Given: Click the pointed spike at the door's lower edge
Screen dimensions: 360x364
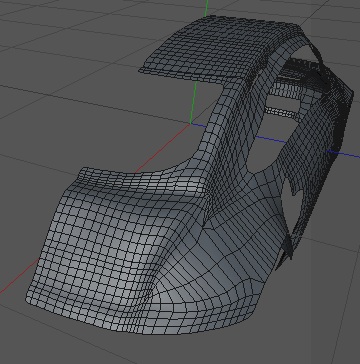Looking at the screenshot, I should pyautogui.click(x=288, y=248).
